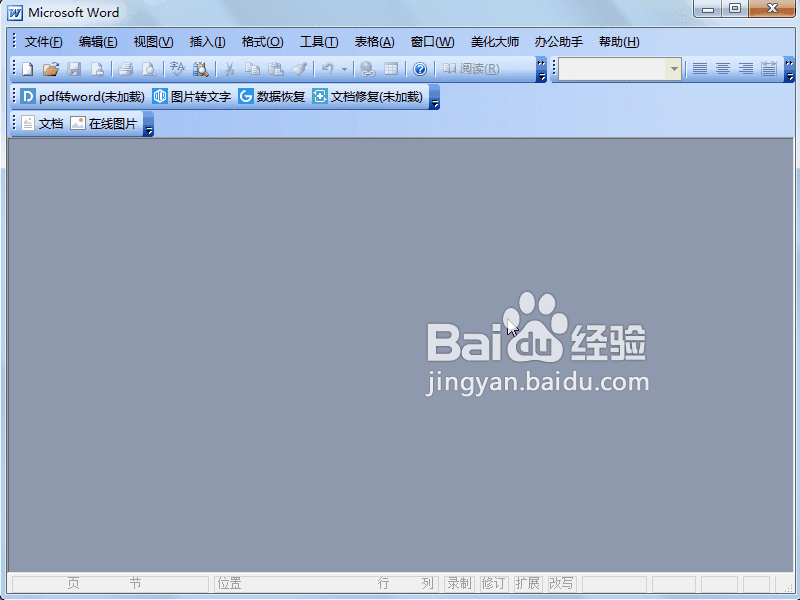Open Print Preview magnifier icon
The image size is (800, 600).
pyautogui.click(x=149, y=69)
